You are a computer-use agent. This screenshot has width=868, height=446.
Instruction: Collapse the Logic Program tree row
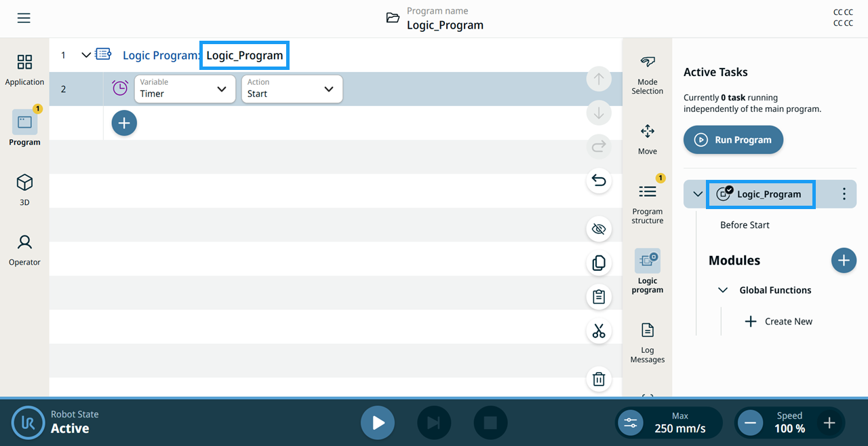[x=86, y=55]
